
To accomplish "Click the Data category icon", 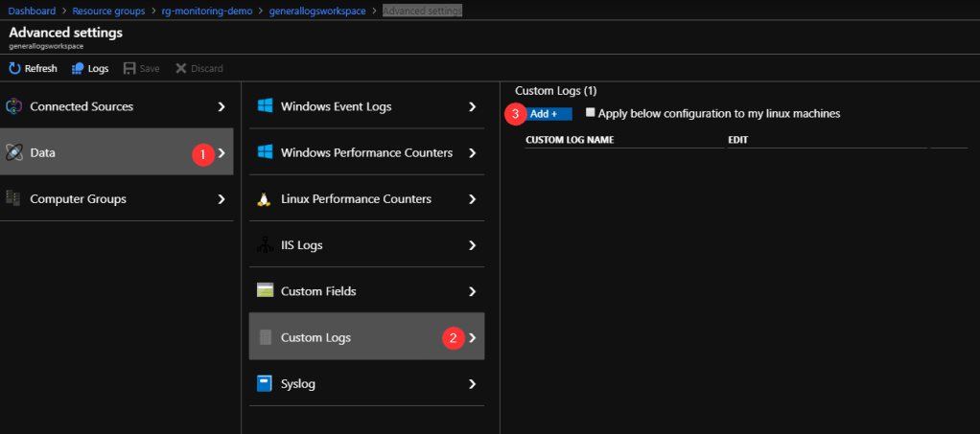I will click(x=14, y=152).
